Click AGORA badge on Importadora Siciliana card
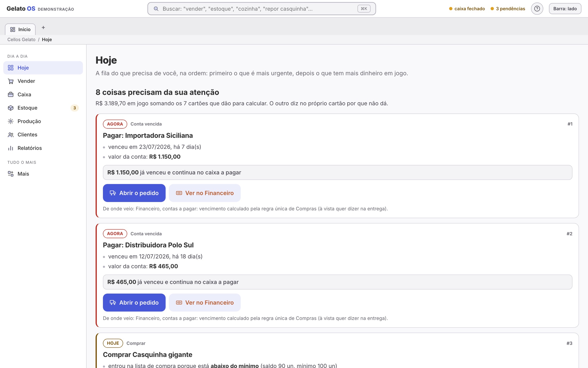This screenshot has width=588, height=368. tap(115, 124)
